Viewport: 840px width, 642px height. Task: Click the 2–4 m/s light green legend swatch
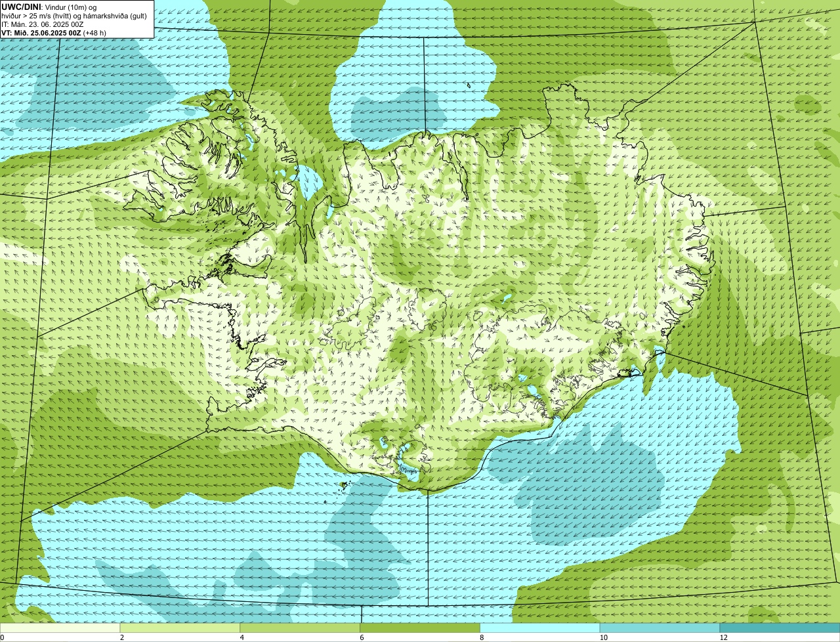(180, 628)
